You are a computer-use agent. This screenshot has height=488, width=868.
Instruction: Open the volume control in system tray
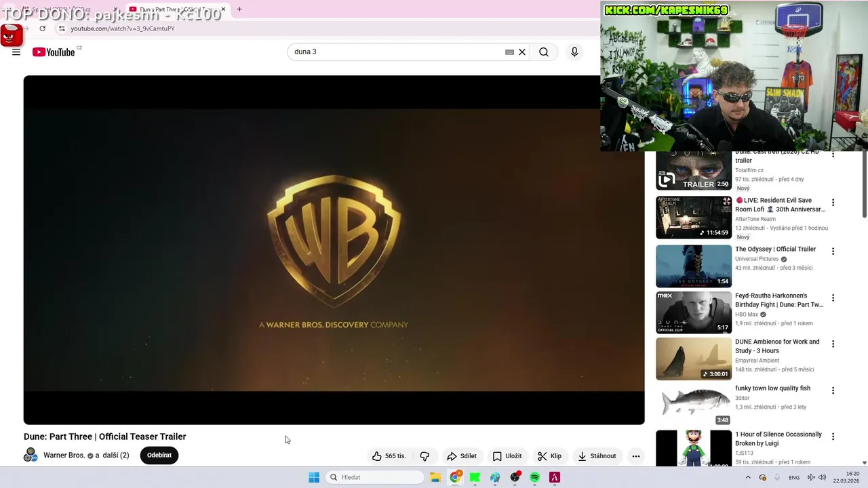(x=822, y=477)
